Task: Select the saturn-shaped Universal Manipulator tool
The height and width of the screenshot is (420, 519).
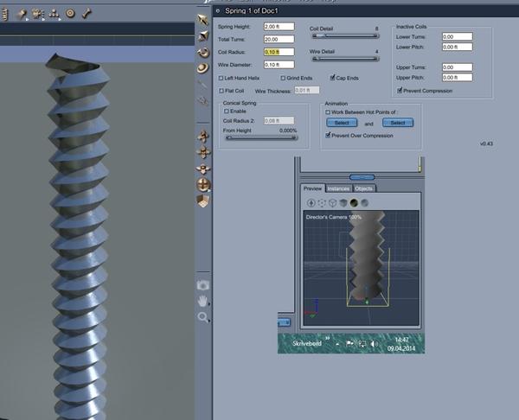Action: coord(202,68)
